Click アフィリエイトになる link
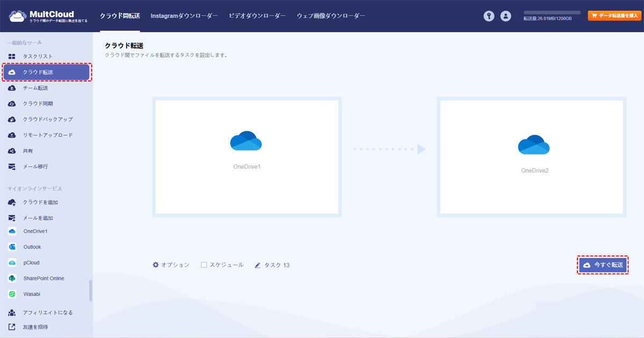This screenshot has height=338, width=644. pyautogui.click(x=48, y=312)
